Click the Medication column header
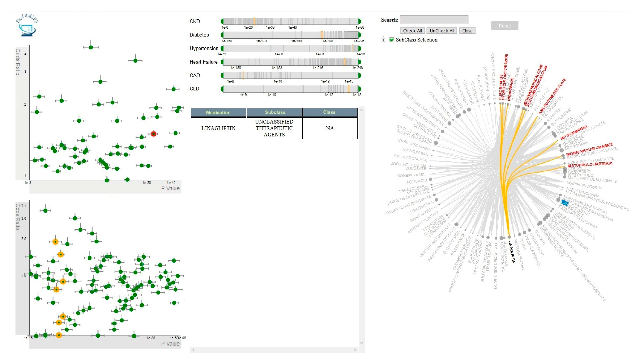This screenshot has width=642, height=364. tap(218, 112)
